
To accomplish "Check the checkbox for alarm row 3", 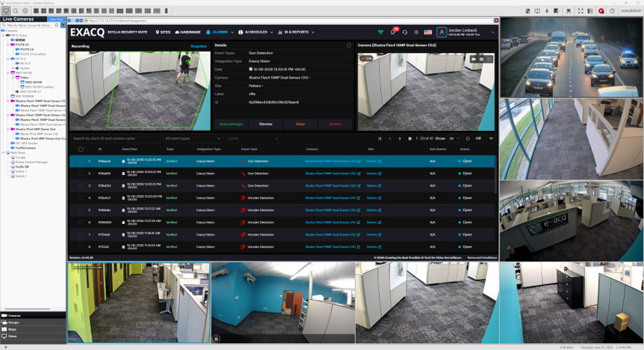I will pyautogui.click(x=80, y=186).
